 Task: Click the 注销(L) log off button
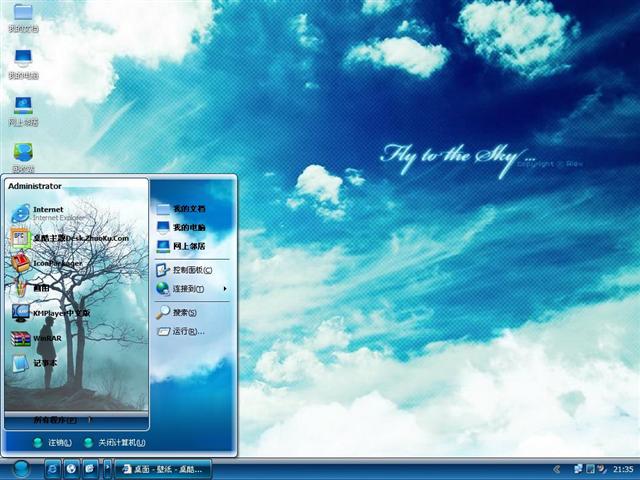tap(52, 442)
